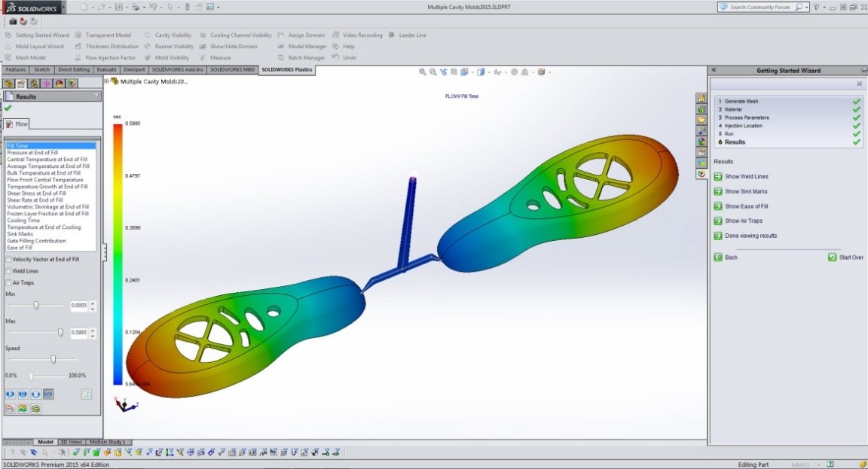Viewport: 868px width, 469px height.
Task: Click Show Air Traps button
Action: (738, 221)
